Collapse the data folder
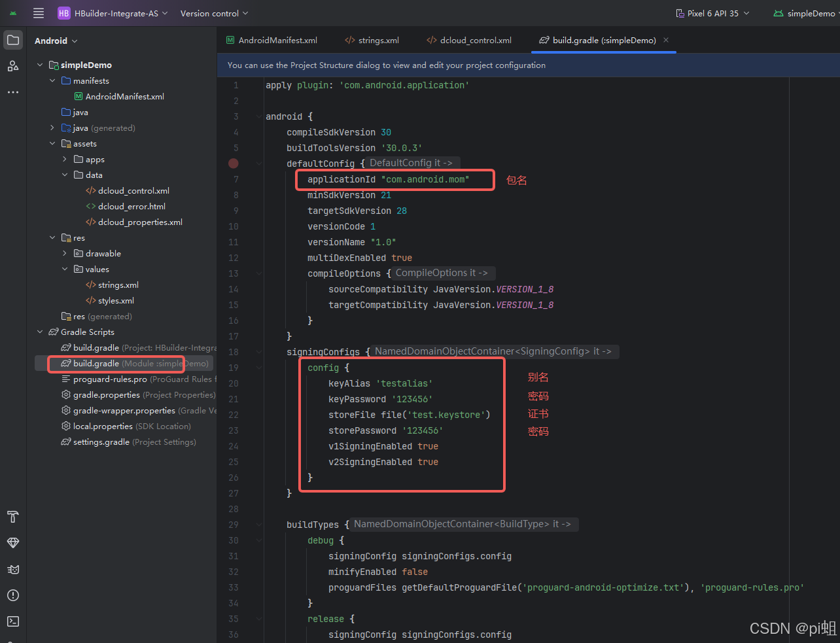 tap(65, 175)
